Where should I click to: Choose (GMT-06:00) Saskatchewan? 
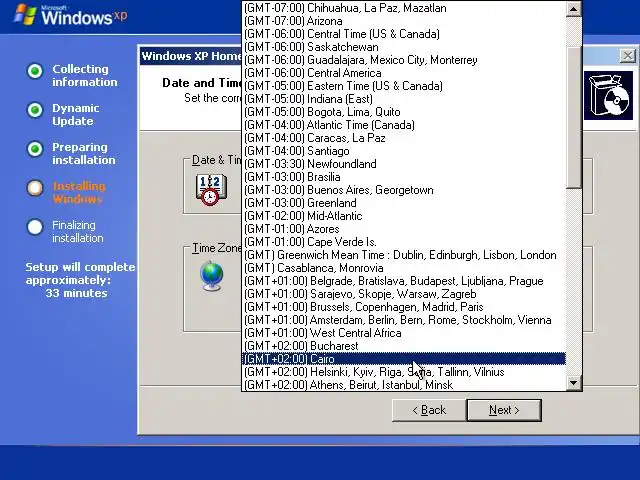coord(404,47)
